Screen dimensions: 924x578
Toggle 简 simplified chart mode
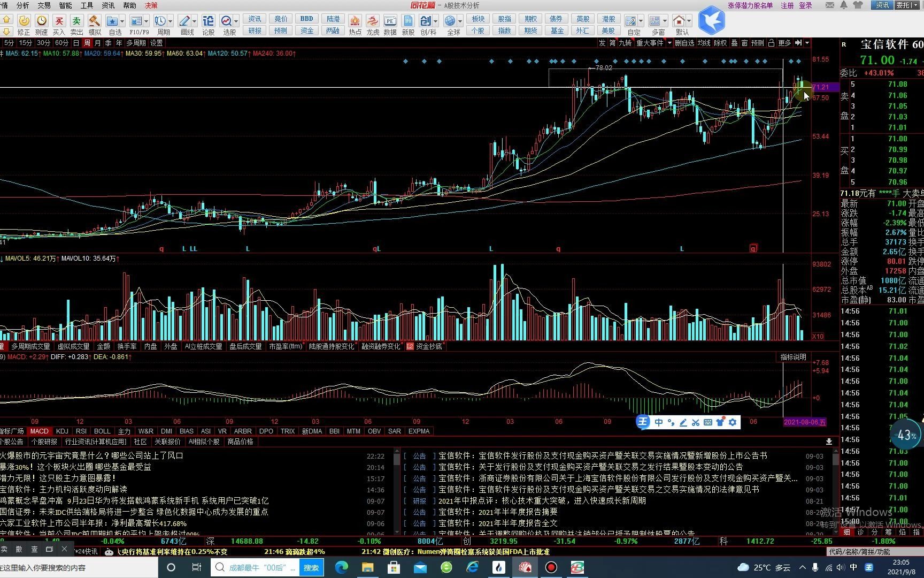[x=612, y=43]
